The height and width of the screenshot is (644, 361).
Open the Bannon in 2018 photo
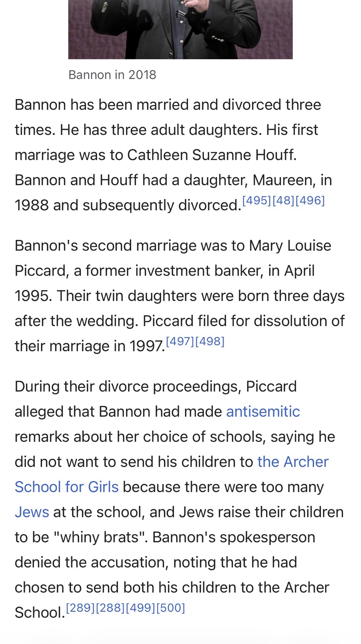[x=180, y=29]
